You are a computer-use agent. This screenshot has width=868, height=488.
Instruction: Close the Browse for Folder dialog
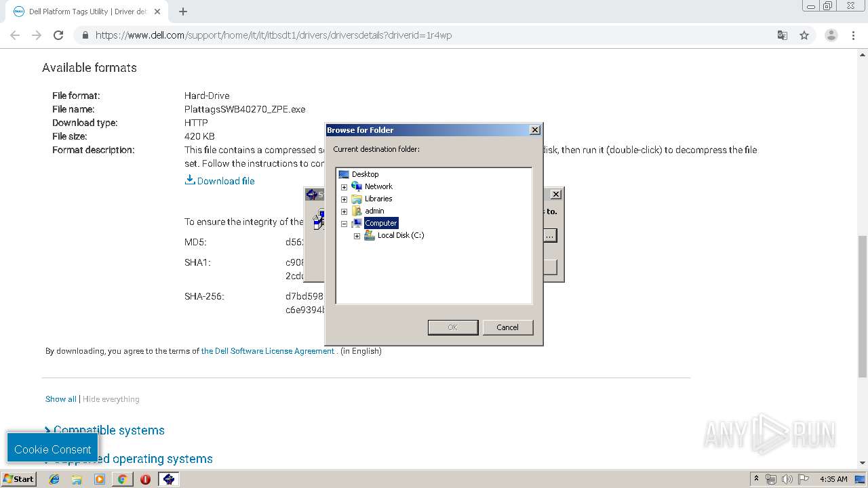pos(535,129)
